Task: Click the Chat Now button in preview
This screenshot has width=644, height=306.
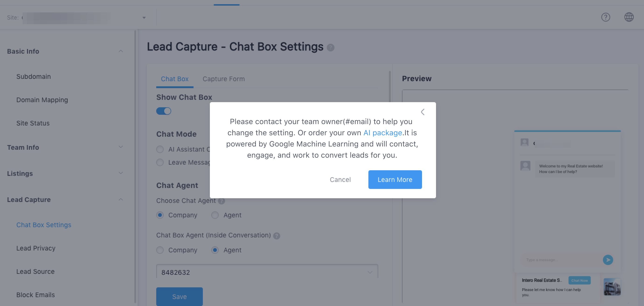Action: (x=579, y=281)
